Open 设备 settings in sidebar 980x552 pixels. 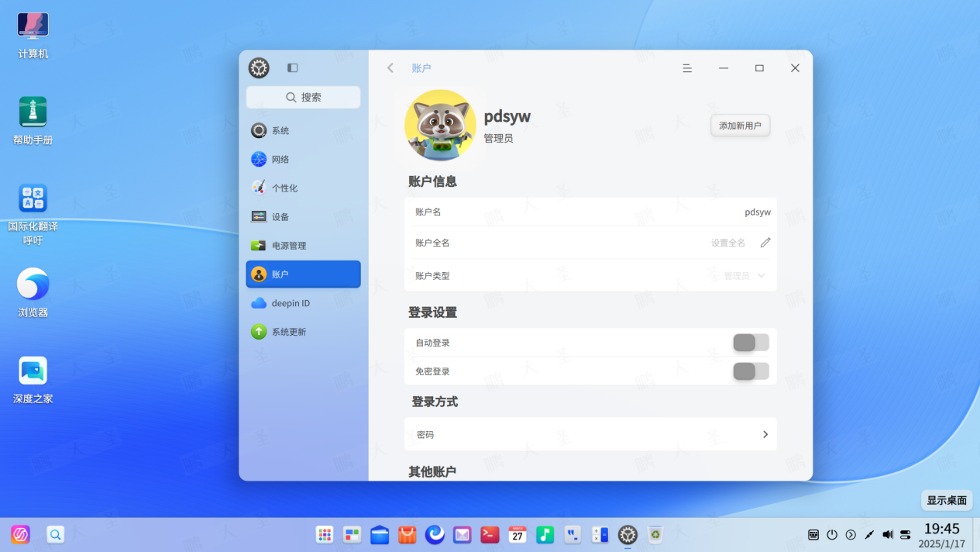[x=303, y=217]
